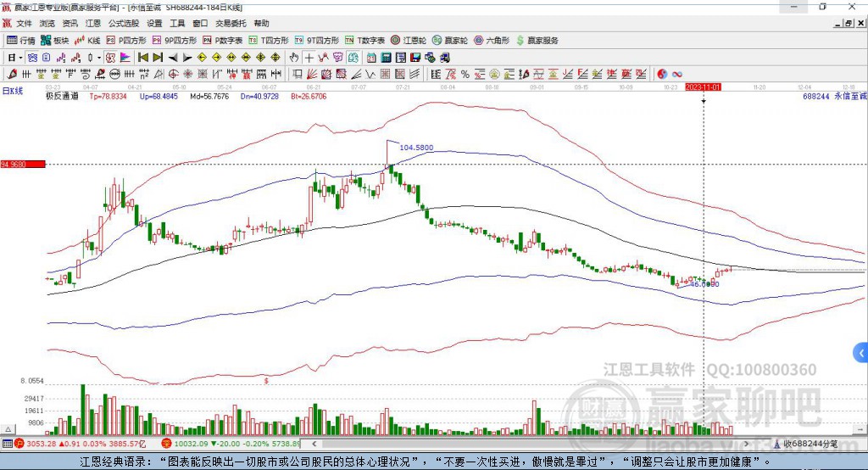The height and width of the screenshot is (470, 868).
Task: Select the percent % line tool
Action: [x=465, y=75]
